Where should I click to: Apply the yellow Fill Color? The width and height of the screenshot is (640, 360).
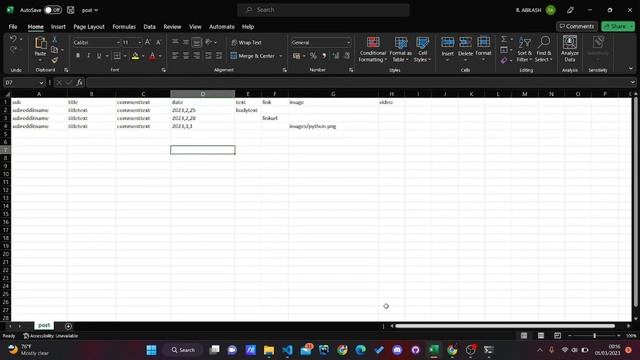click(136, 56)
